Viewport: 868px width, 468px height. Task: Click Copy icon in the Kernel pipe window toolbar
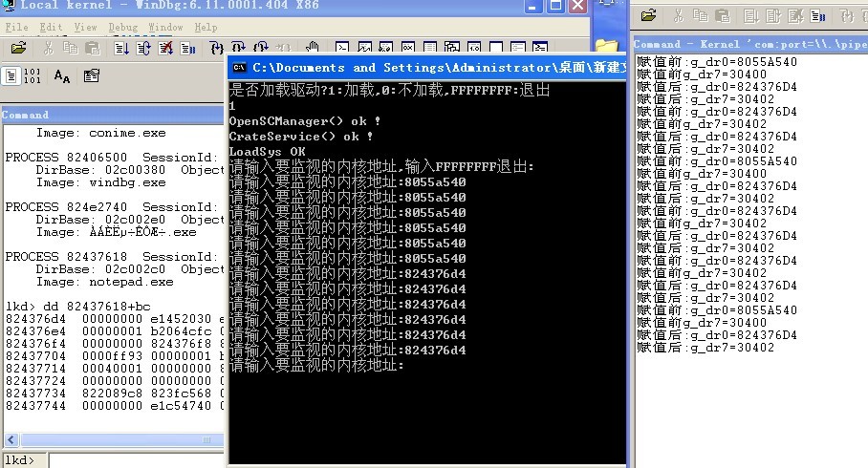click(x=701, y=16)
